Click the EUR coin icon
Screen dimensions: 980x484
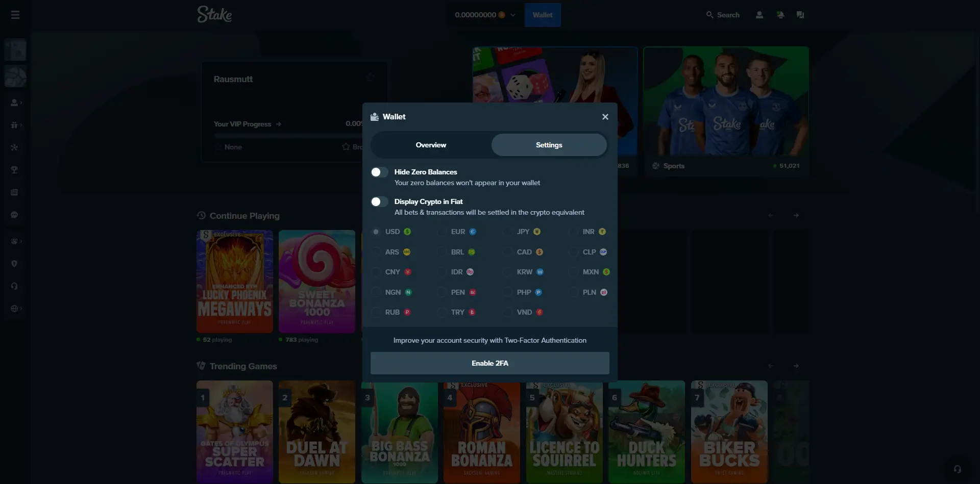(x=473, y=232)
